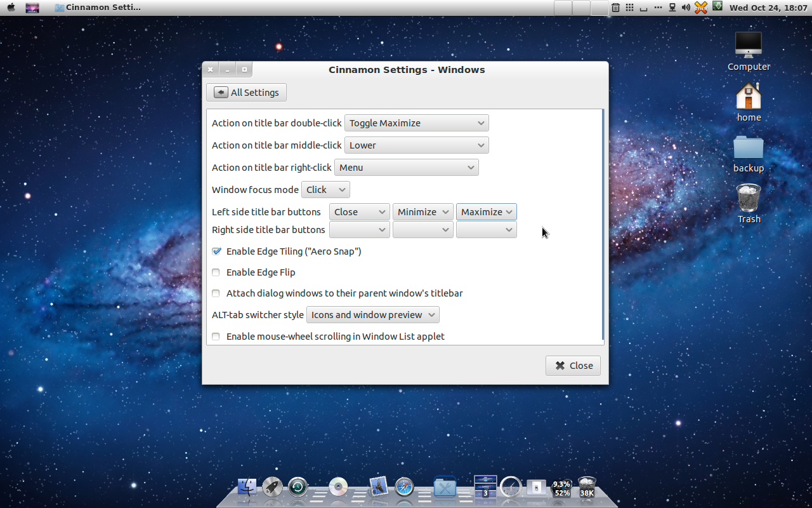Click the orange X tray icon

click(x=700, y=8)
